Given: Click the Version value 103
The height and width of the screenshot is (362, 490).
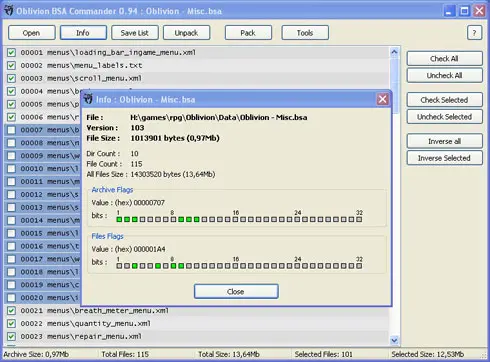Looking at the screenshot, I should click(137, 128).
